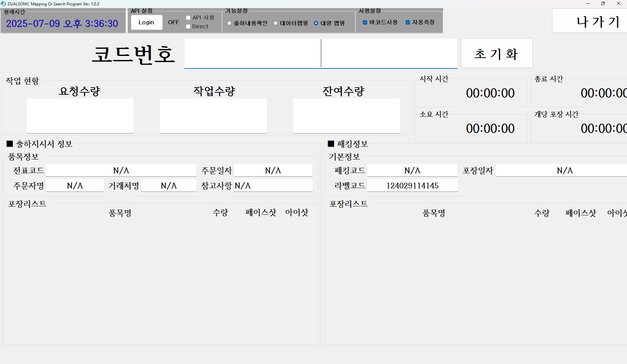Enable the API 사용 checkbox
627x364 pixels.
tap(188, 18)
